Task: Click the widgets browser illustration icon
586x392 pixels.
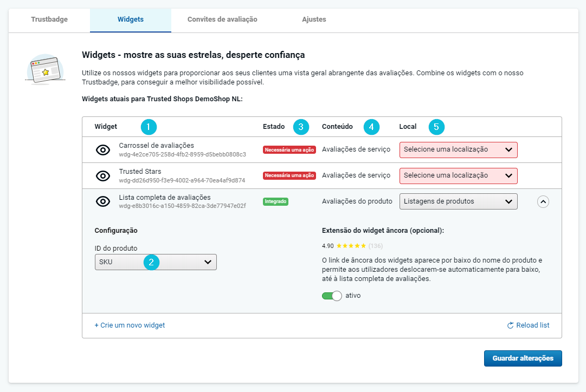Action: (45, 69)
